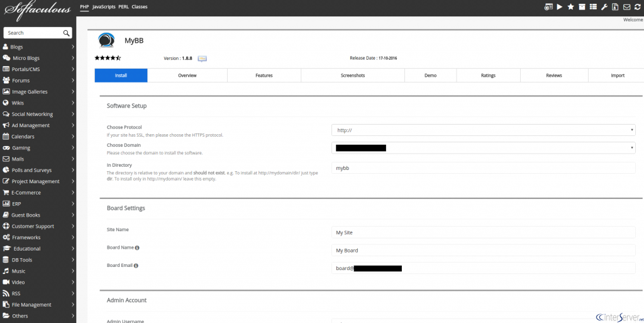Switch to the Screenshots tab

point(353,76)
